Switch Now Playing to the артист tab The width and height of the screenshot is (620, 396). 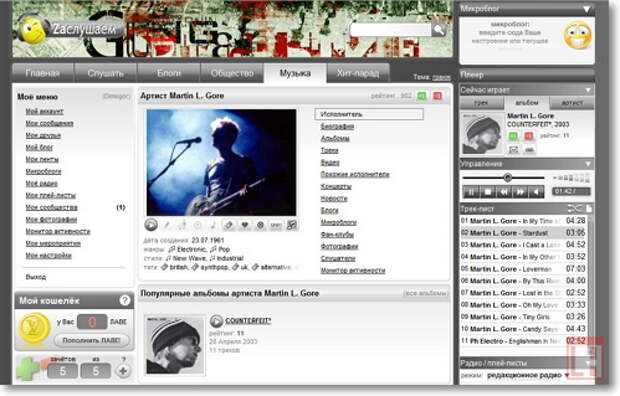(x=572, y=103)
